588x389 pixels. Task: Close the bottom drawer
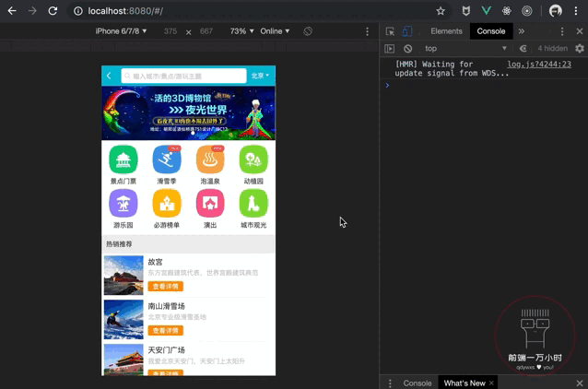[580, 383]
